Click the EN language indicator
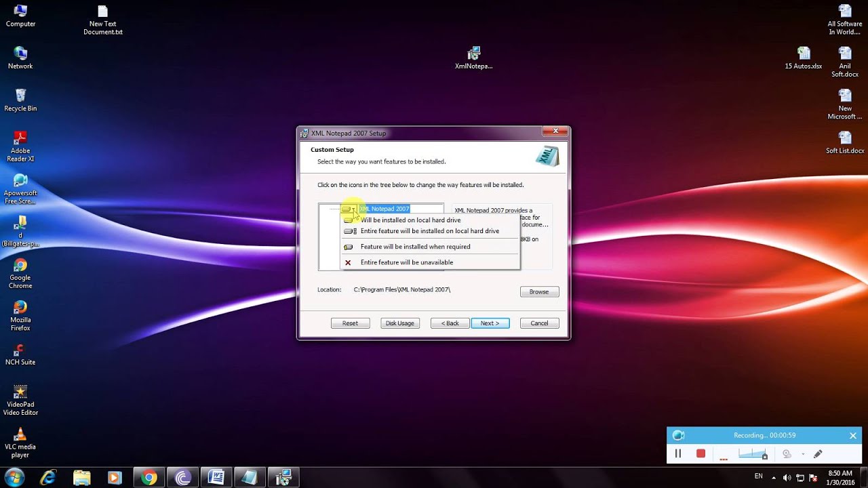Image resolution: width=868 pixels, height=488 pixels. point(758,476)
